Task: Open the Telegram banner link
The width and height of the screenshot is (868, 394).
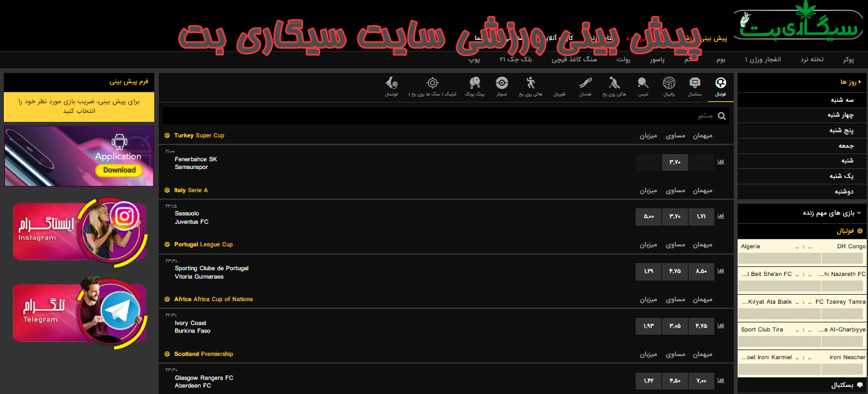Action: click(x=80, y=312)
